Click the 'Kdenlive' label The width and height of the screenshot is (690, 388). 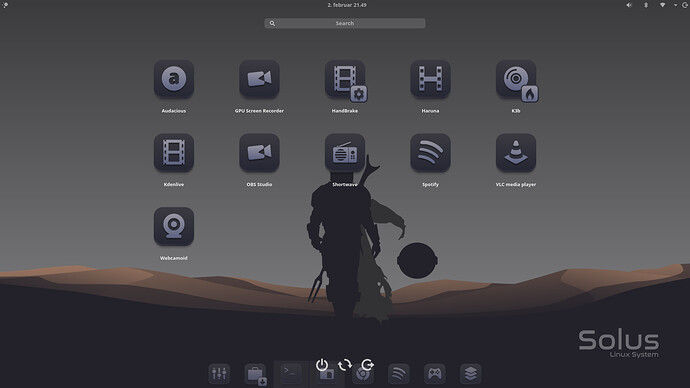click(174, 184)
